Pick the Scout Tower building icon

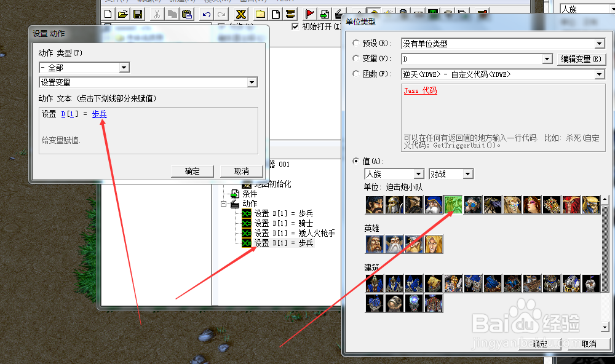pyautogui.click(x=590, y=283)
